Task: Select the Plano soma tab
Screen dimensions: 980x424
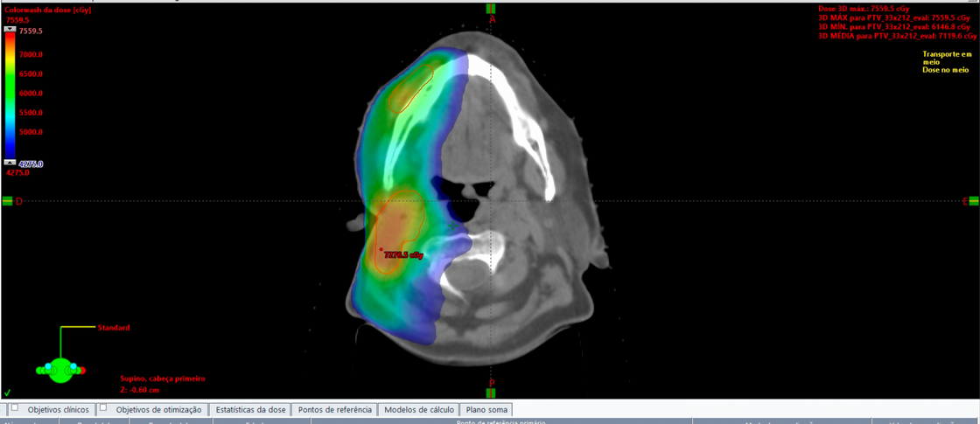Action: (x=486, y=410)
